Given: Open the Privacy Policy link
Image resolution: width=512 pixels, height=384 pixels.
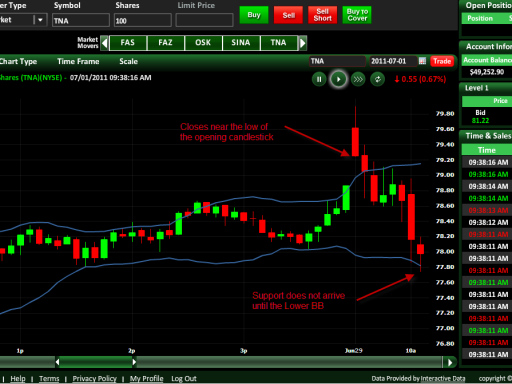Looking at the screenshot, I should (x=95, y=379).
